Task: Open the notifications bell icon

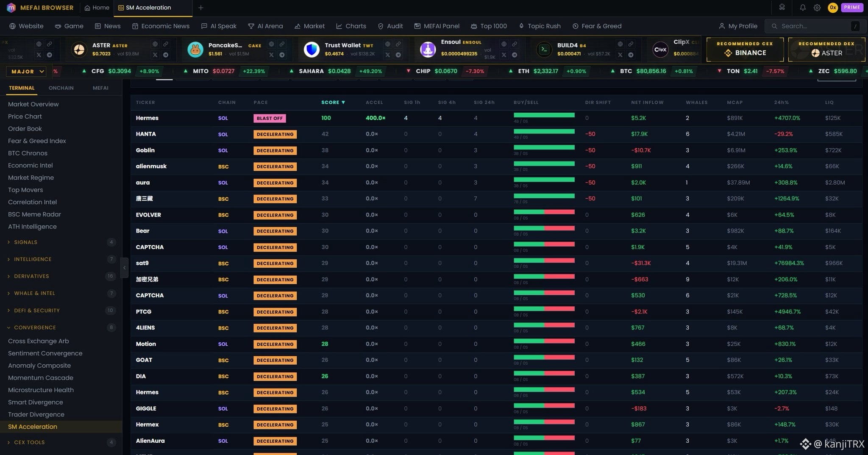Action: click(803, 8)
